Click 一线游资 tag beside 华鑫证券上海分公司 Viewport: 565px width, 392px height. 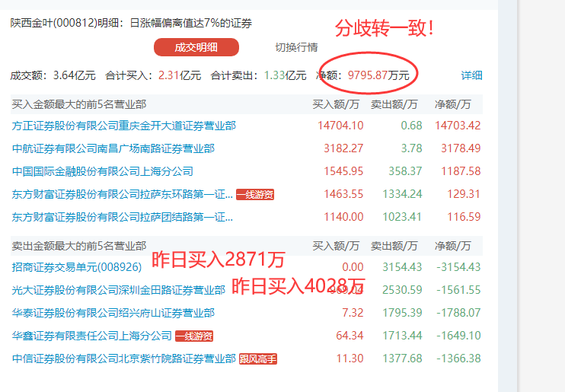point(194,336)
